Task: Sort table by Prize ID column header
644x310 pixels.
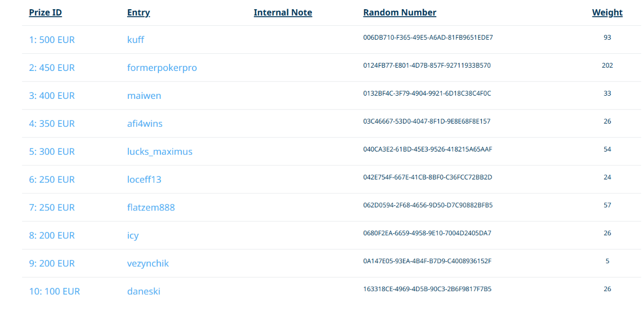Action: 45,12
